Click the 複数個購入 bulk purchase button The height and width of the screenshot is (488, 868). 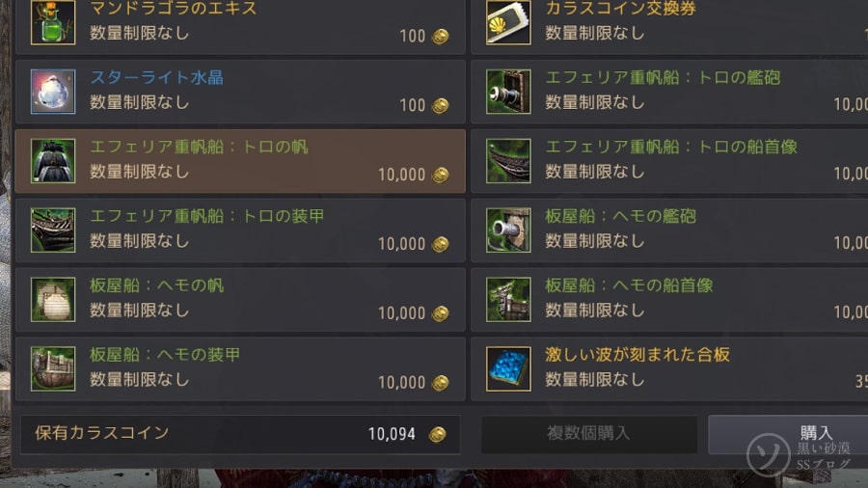point(589,434)
